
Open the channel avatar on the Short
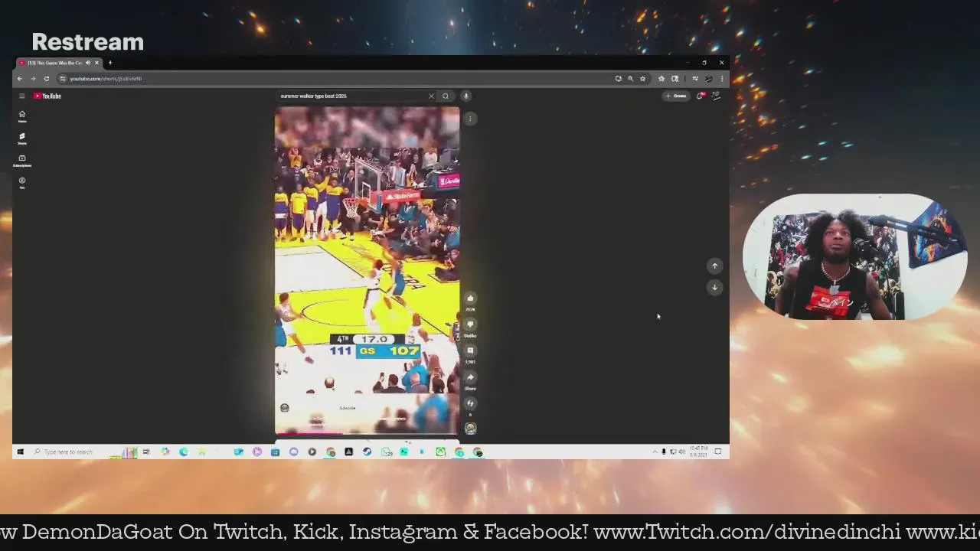point(285,408)
